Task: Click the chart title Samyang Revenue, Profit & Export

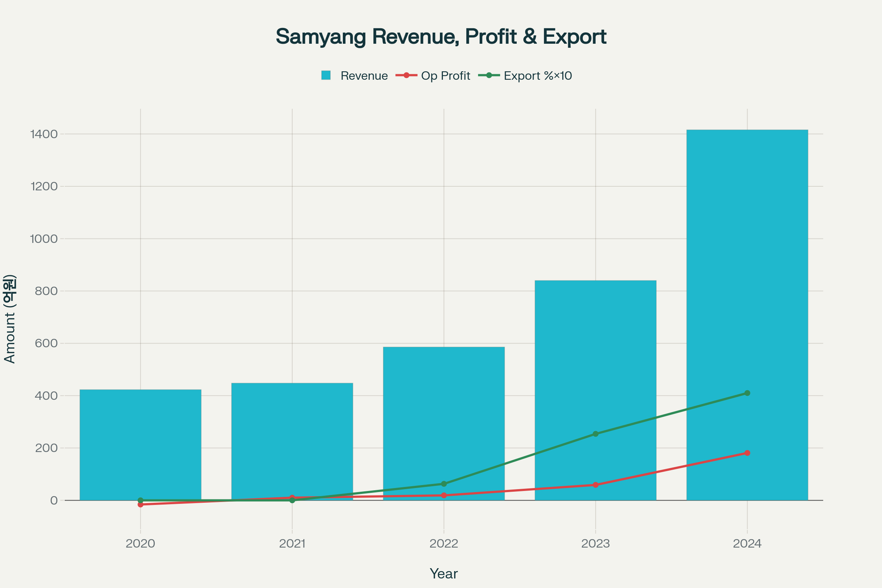Action: 441,37
